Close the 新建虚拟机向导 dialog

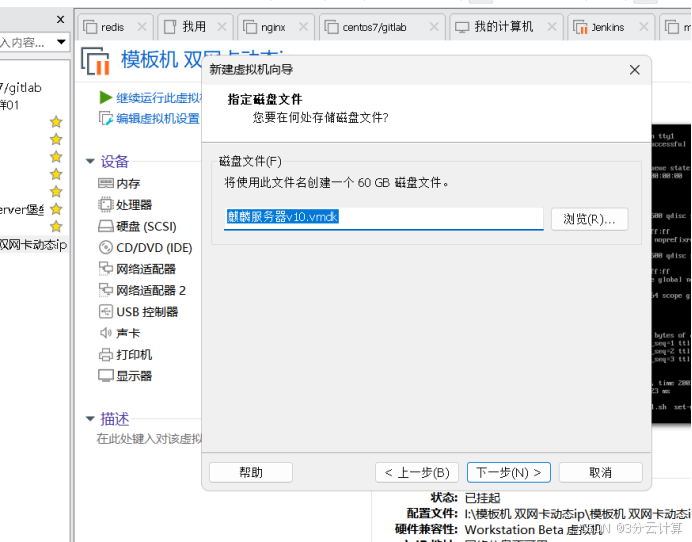[x=635, y=70]
